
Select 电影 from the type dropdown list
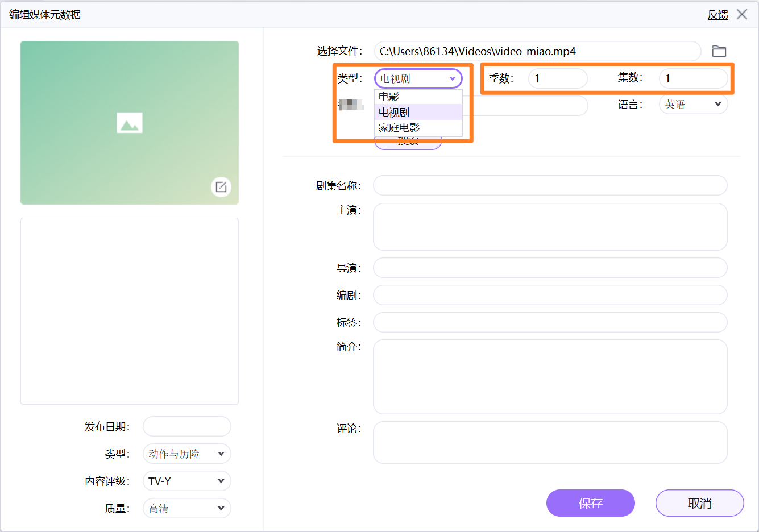click(389, 97)
